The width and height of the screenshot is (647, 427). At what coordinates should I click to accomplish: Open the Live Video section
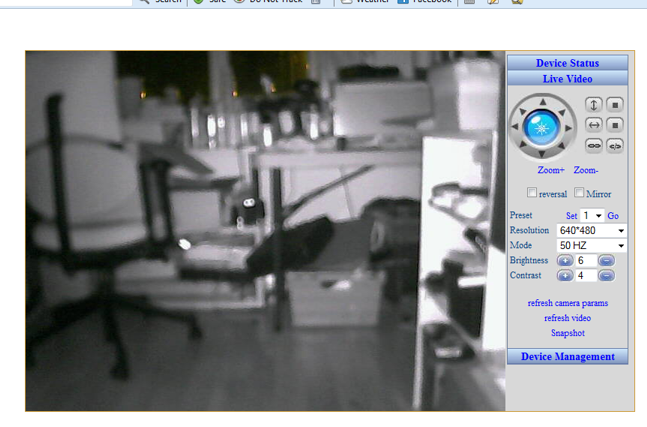[567, 78]
